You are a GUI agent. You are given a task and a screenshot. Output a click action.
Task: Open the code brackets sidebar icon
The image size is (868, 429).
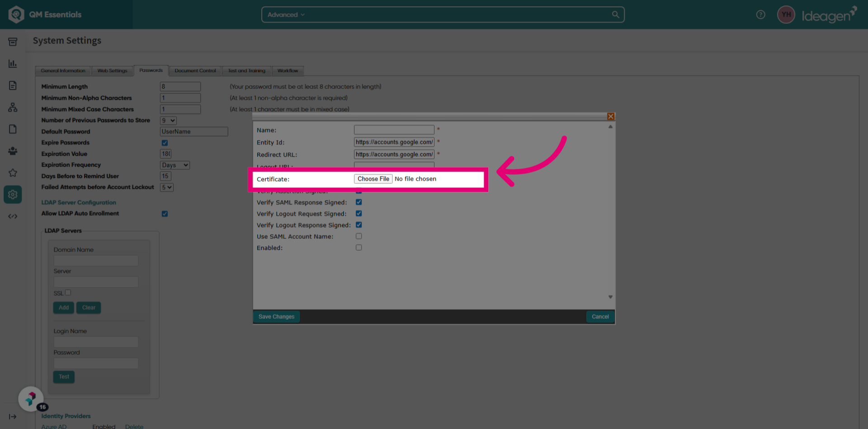tap(13, 216)
